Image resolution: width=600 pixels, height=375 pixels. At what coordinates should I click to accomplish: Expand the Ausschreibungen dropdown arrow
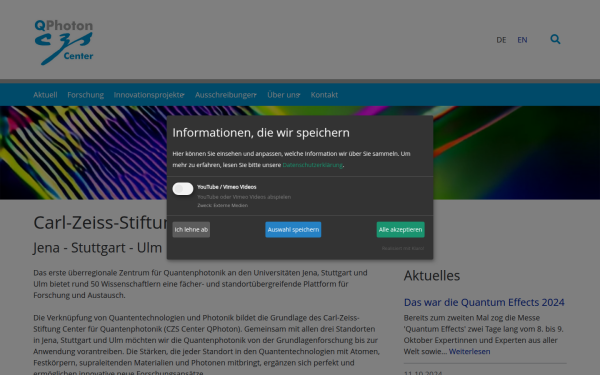[x=255, y=95]
